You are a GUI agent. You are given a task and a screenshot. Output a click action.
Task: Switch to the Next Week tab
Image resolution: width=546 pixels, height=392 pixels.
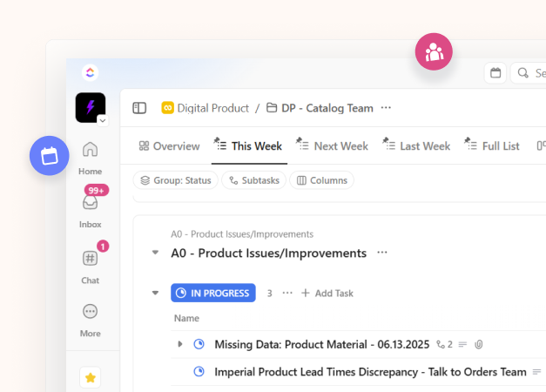(332, 145)
